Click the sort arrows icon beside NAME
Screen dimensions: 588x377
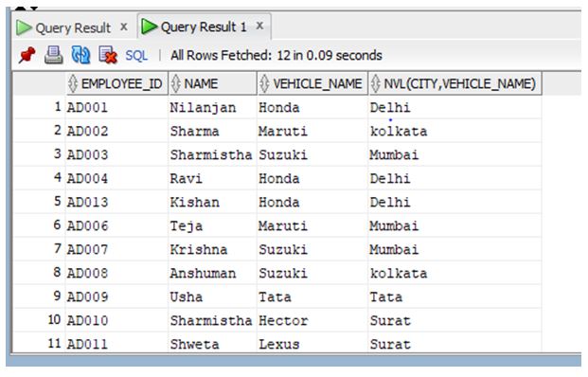[175, 83]
